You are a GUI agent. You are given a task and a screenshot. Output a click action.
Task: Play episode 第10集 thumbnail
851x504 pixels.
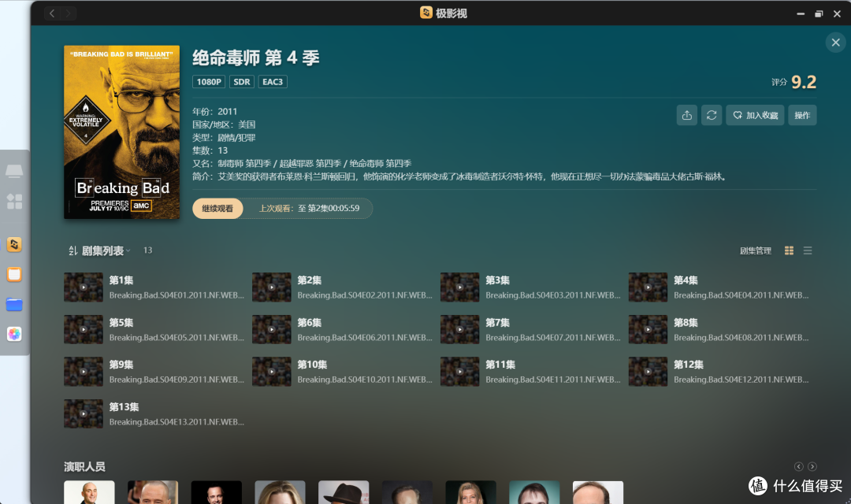271,372
